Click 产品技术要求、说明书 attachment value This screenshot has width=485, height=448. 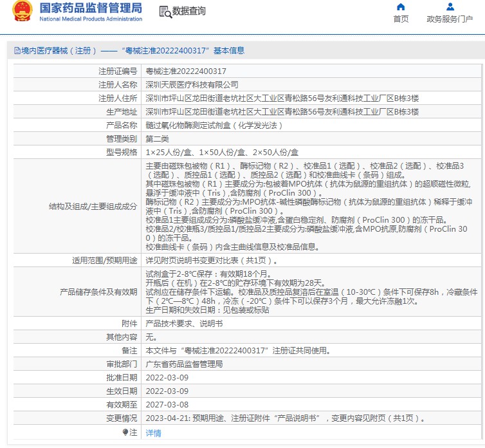coord(184,324)
